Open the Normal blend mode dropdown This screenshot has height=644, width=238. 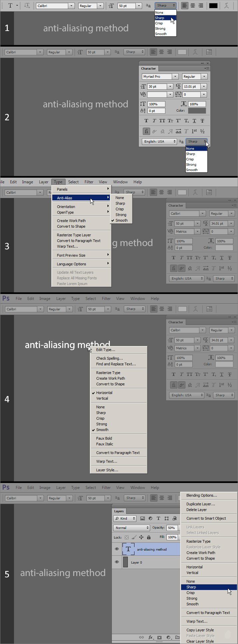tap(132, 528)
